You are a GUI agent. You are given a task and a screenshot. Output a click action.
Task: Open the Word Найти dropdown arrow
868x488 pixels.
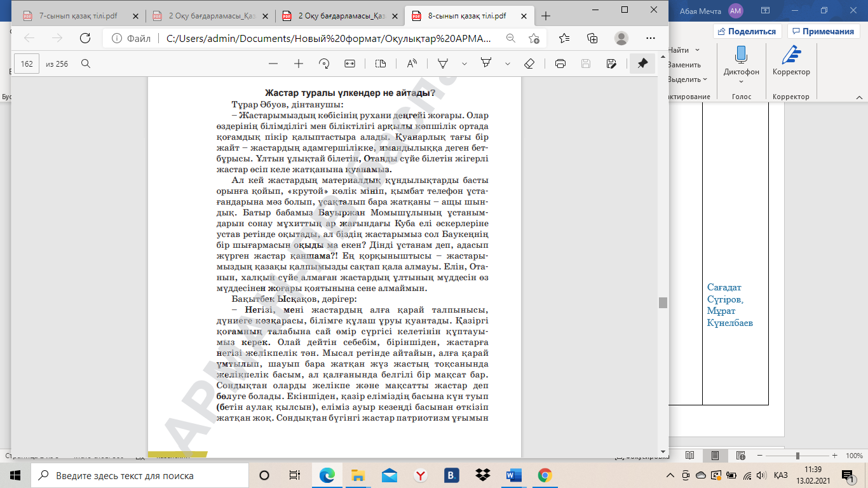[697, 50]
